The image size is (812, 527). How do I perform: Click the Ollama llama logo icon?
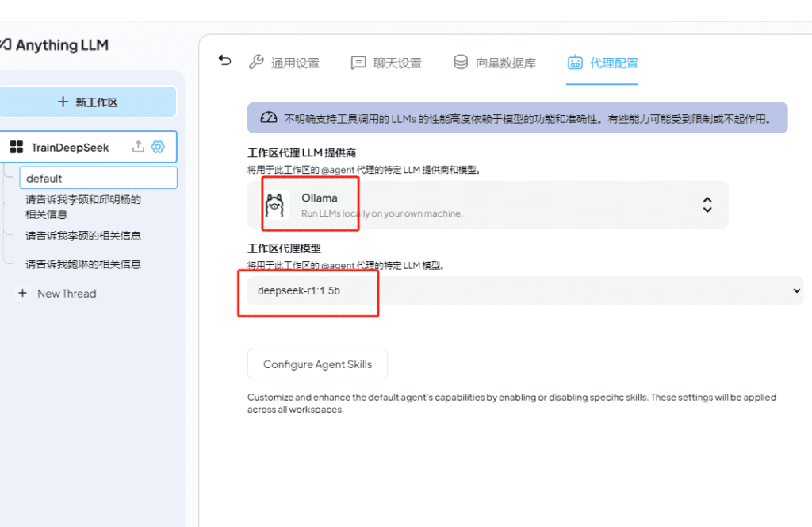coord(274,205)
